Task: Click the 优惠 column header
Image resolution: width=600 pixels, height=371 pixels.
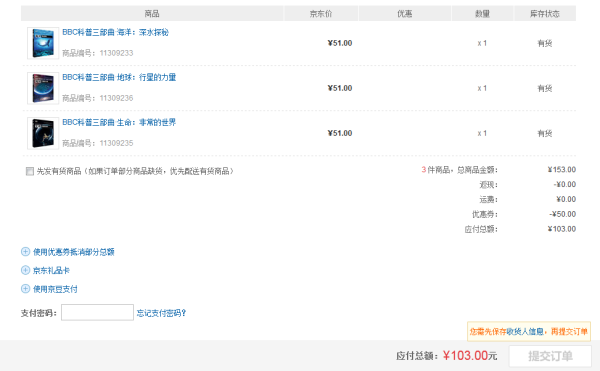Action: click(404, 14)
